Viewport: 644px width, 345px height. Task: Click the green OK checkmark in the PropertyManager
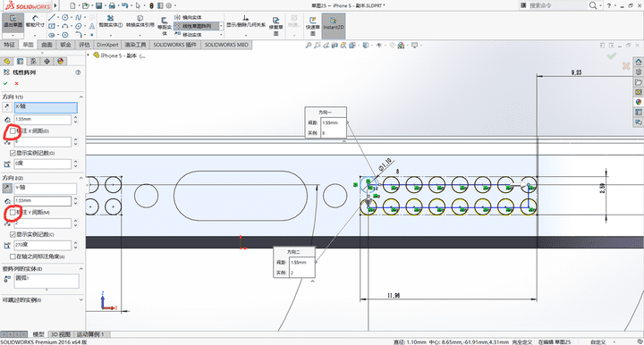click(x=5, y=84)
